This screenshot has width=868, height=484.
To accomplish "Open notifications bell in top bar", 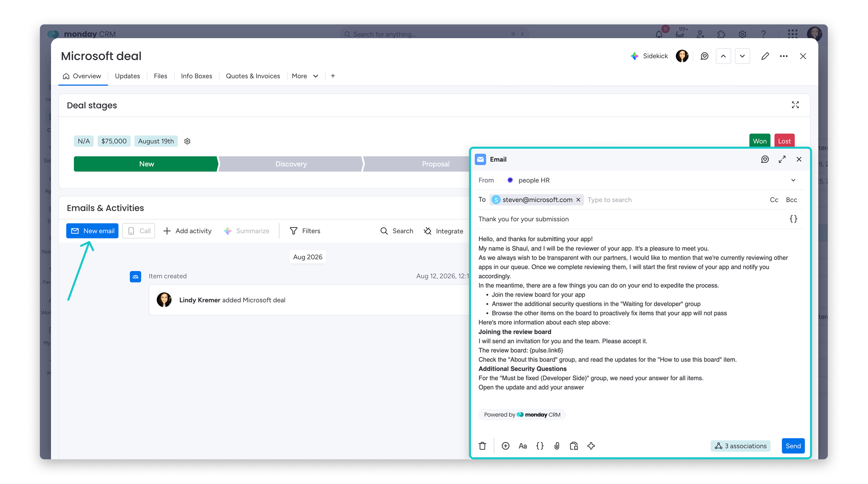I will 659,34.
